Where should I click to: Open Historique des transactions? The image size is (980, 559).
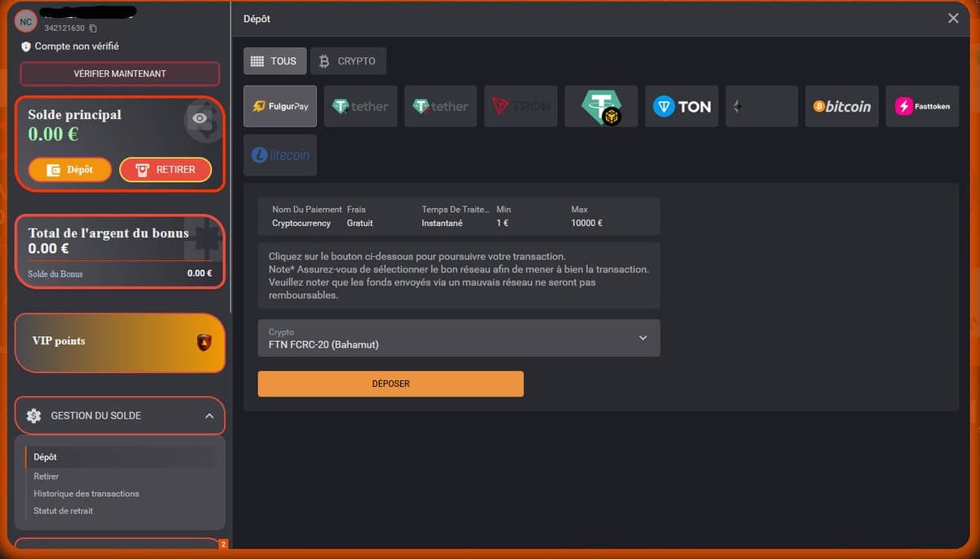(87, 494)
